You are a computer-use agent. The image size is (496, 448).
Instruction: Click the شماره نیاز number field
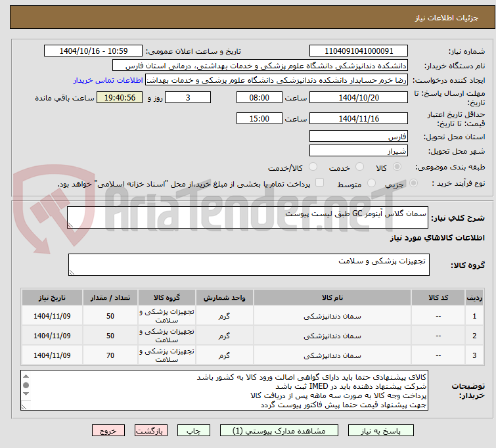(359, 51)
